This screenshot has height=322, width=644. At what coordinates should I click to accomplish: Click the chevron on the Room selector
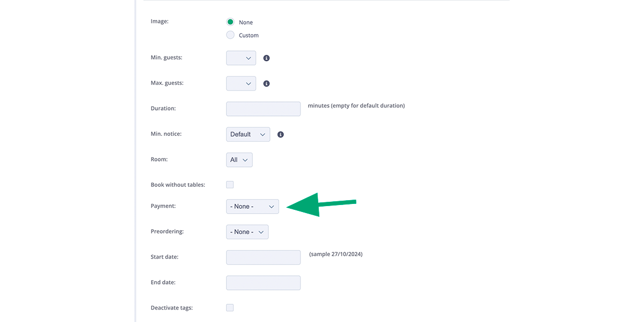246,159
